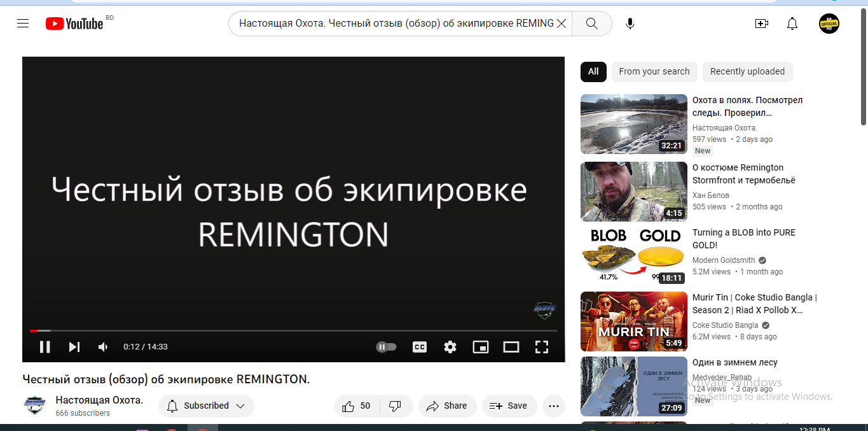Screen dimensions: 868x431
Task: Open the Охота в полях video title
Action: [x=747, y=106]
